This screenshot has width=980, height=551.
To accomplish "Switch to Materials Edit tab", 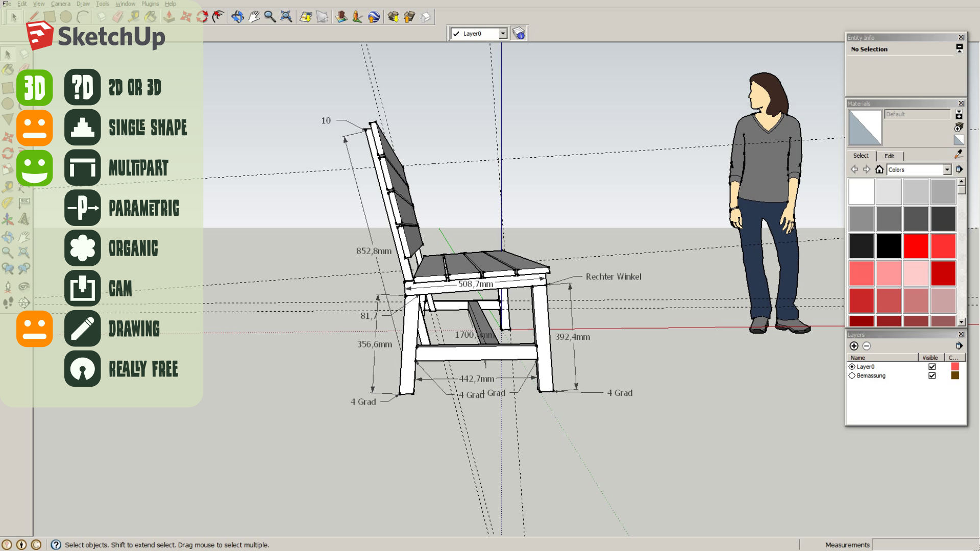I will [x=889, y=156].
